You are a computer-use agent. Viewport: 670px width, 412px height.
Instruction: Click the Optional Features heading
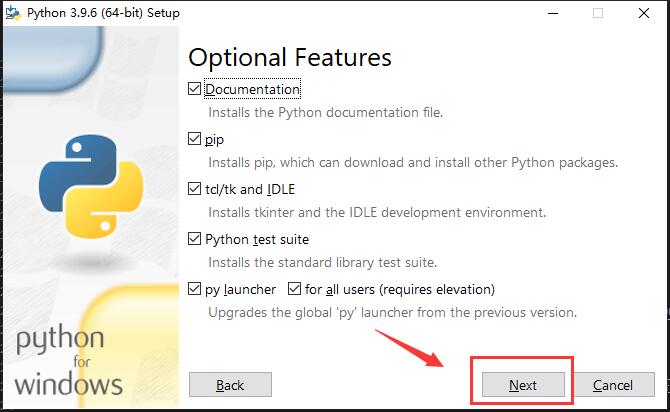[x=289, y=56]
